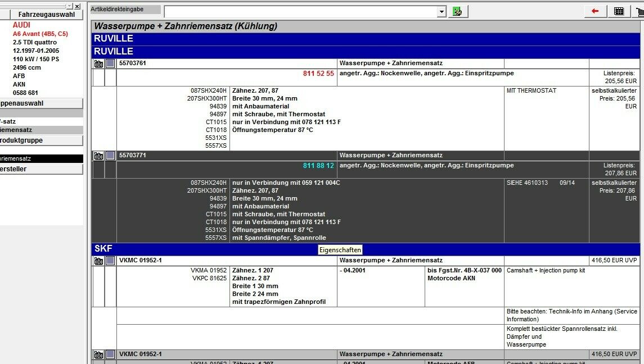Viewport: 644px width, 364px height.
Task: Switch to the Fahrzeugauswahl tab
Action: pos(46,15)
